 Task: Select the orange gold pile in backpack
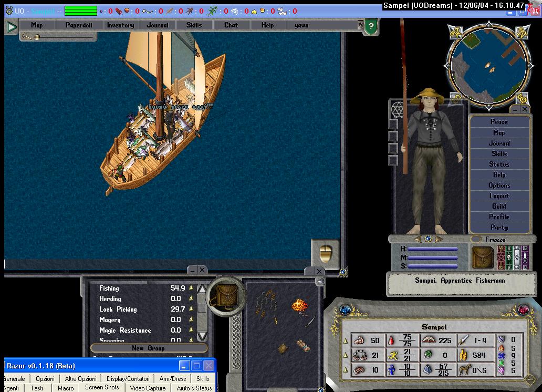[x=299, y=305]
